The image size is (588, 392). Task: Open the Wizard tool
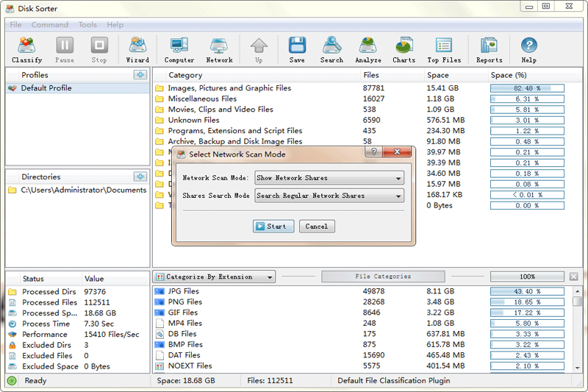click(x=137, y=49)
